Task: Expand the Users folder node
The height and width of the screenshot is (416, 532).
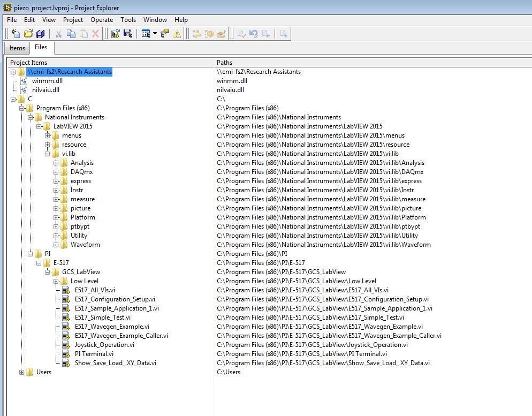Action: 22,372
